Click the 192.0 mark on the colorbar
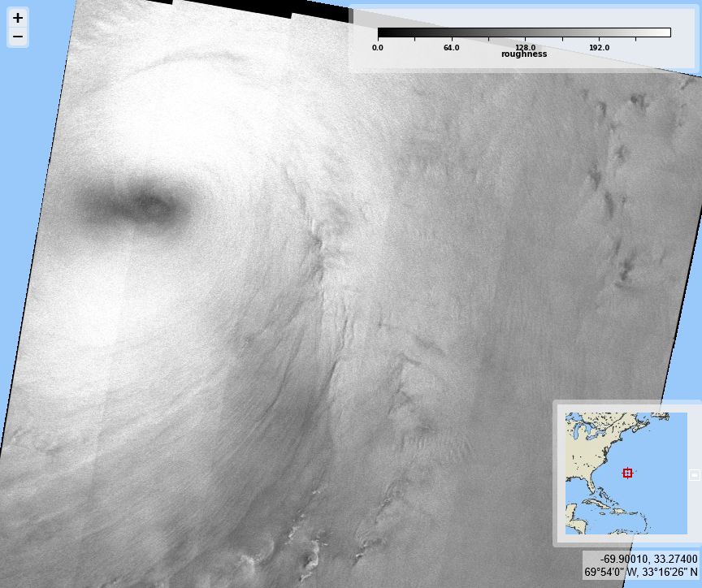The height and width of the screenshot is (588, 702). (x=601, y=46)
